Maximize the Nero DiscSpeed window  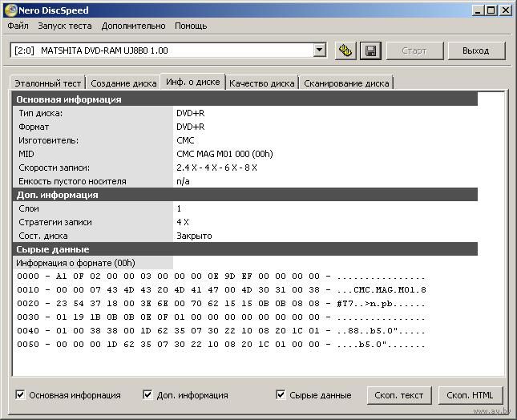click(491, 10)
